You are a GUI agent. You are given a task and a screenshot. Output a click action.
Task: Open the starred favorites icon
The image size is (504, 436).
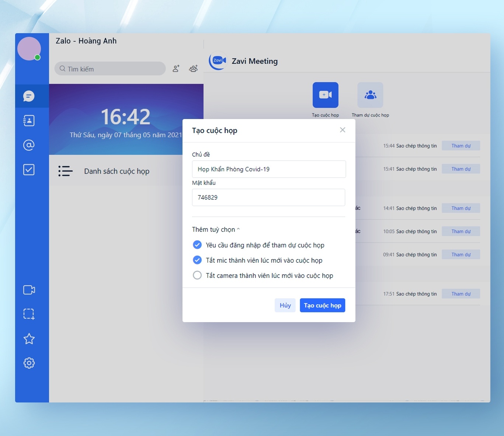pos(29,339)
